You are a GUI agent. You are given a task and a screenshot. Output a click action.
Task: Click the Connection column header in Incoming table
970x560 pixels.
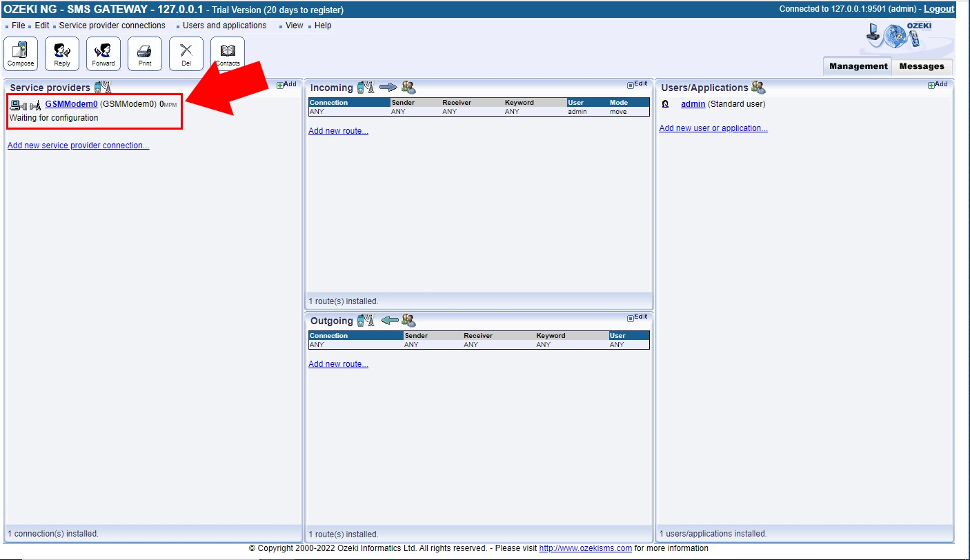click(x=349, y=103)
